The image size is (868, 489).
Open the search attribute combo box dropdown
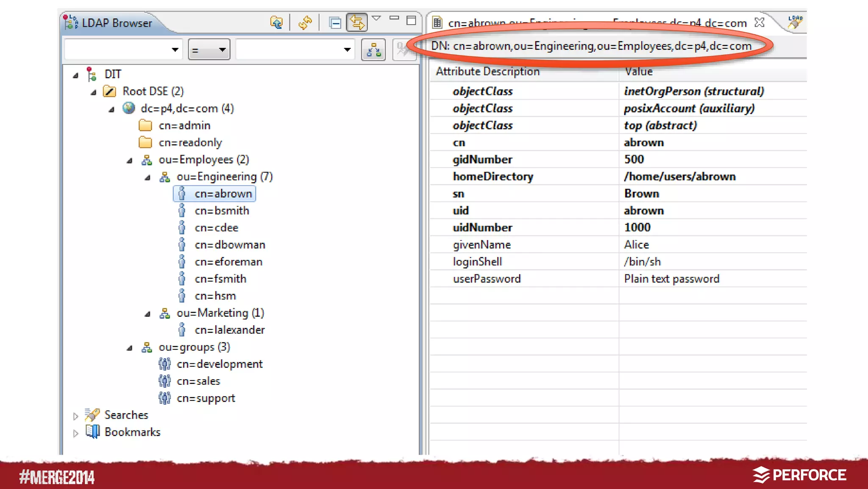(175, 50)
